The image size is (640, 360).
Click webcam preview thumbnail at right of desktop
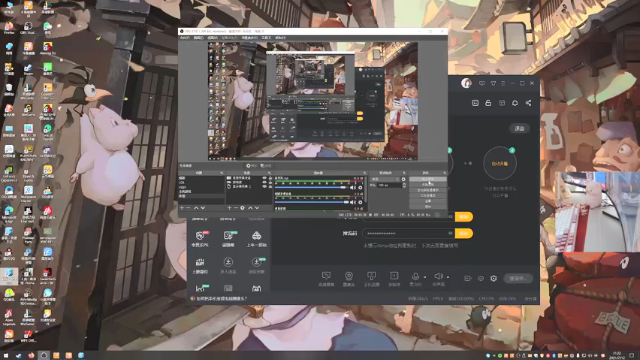(x=598, y=211)
